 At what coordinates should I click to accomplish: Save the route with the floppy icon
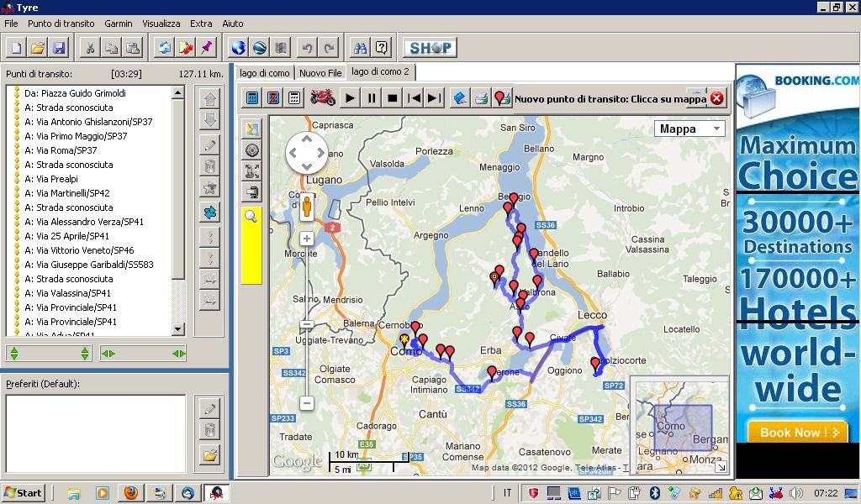59,48
